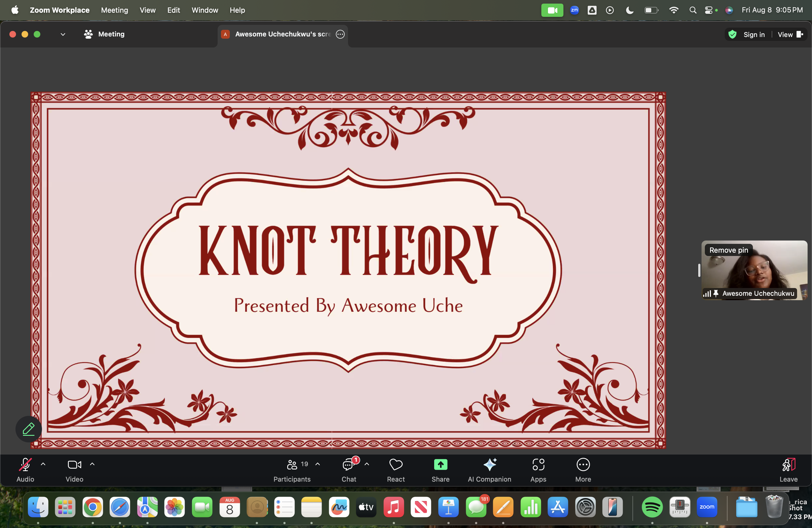Open the More options menu
Image resolution: width=812 pixels, height=528 pixels.
pyautogui.click(x=583, y=464)
